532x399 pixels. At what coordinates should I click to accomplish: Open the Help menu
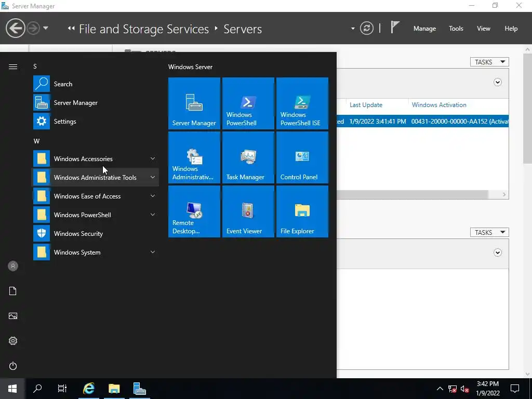[x=511, y=29]
